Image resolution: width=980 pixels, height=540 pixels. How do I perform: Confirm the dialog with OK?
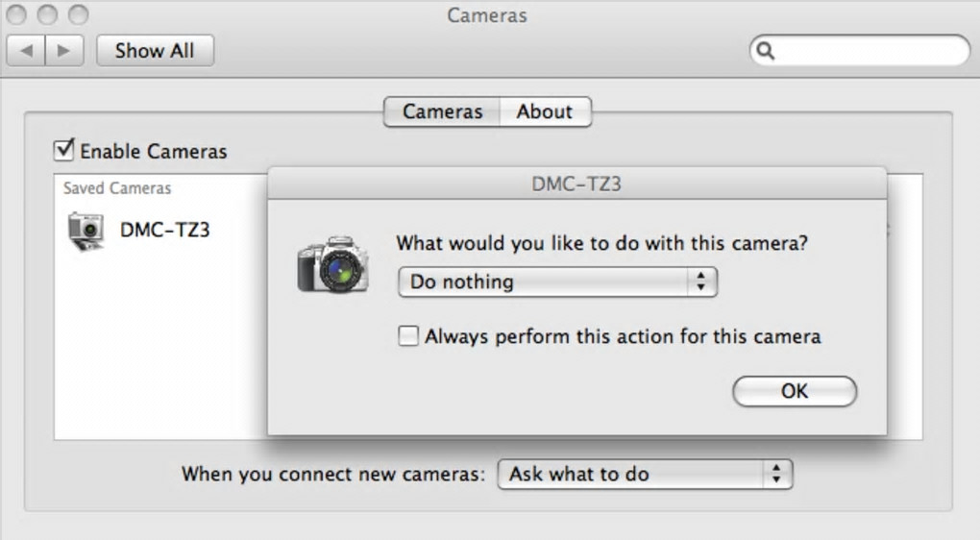tap(794, 391)
